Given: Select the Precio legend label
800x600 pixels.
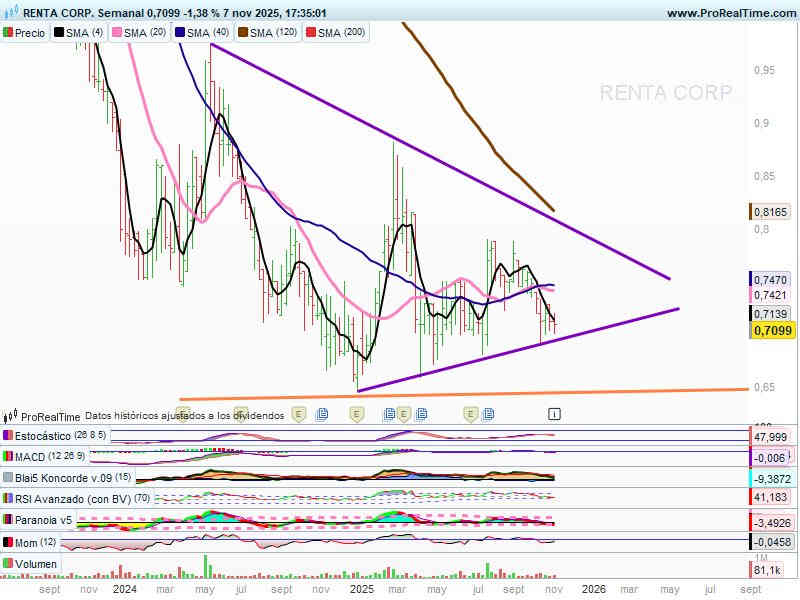Looking at the screenshot, I should tap(30, 33).
